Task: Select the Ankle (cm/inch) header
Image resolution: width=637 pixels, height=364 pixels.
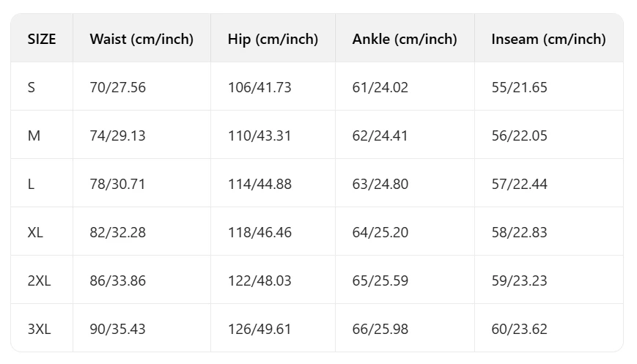Action: 404,40
